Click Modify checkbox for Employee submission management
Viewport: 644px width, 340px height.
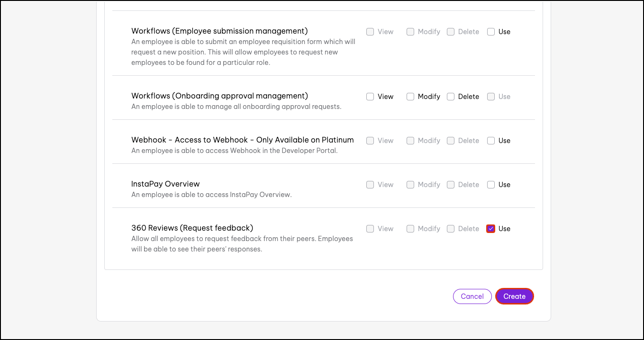point(410,32)
